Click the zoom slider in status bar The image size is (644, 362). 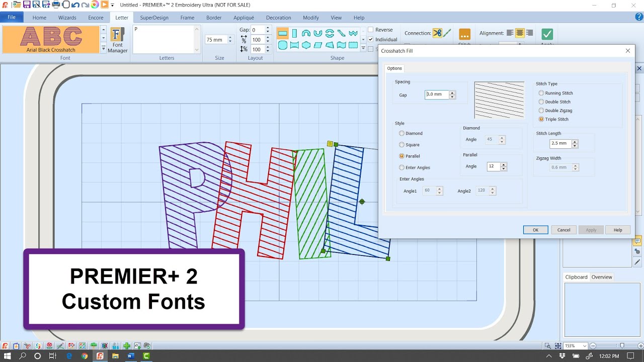tap(622, 346)
